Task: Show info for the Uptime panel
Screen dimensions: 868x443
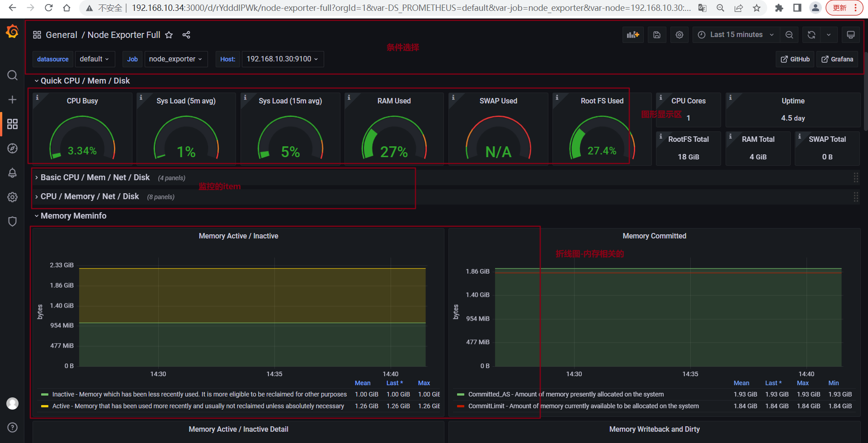Action: pos(730,97)
